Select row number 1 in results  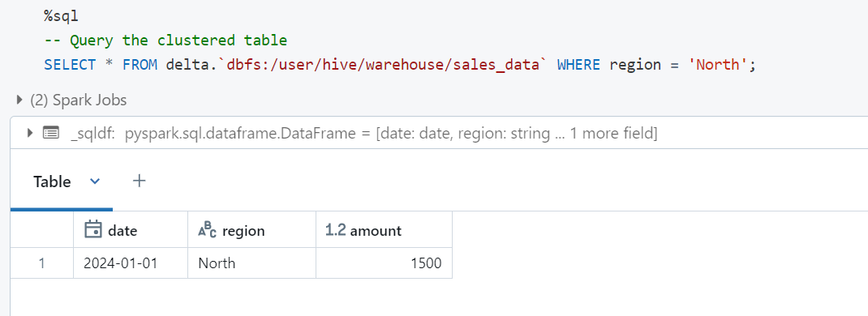pyautogui.click(x=41, y=263)
